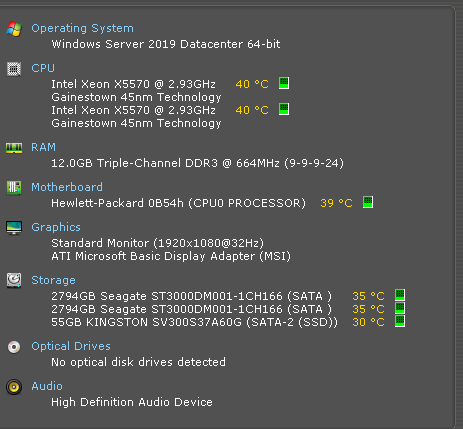Click the Storage hard drive icon
Image resolution: width=463 pixels, height=429 pixels.
pos(14,280)
